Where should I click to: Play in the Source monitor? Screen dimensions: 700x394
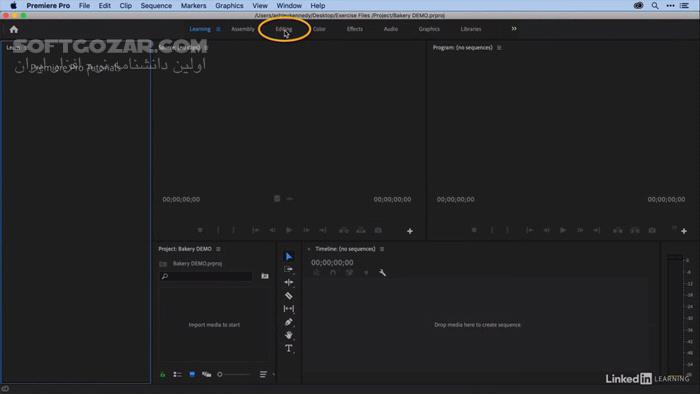(289, 230)
